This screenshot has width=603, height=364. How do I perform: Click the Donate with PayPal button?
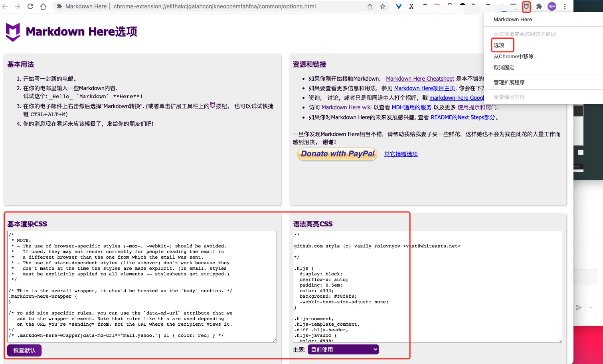point(336,154)
